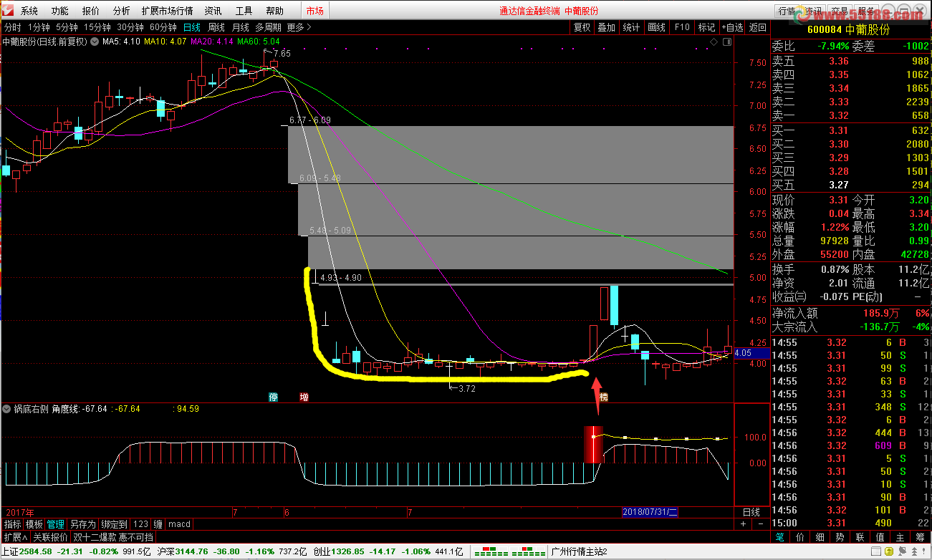Click the 返回 back button
This screenshot has width=932, height=560.
758,27
